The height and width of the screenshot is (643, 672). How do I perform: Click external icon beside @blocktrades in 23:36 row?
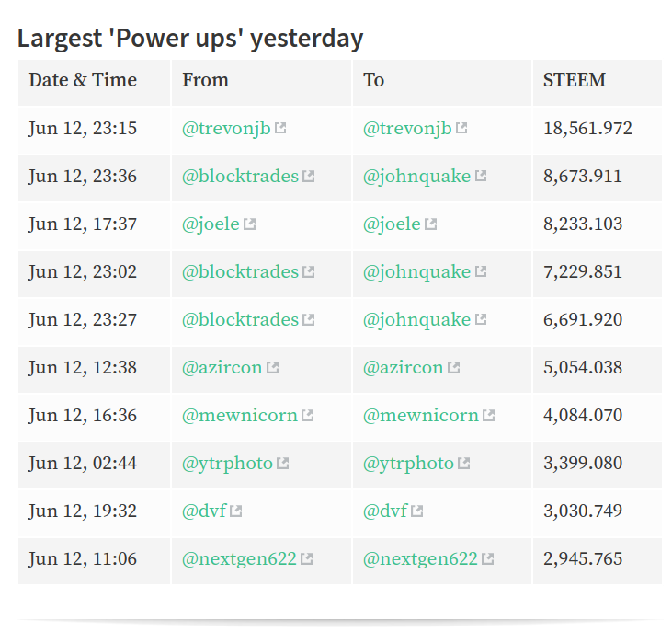click(309, 176)
